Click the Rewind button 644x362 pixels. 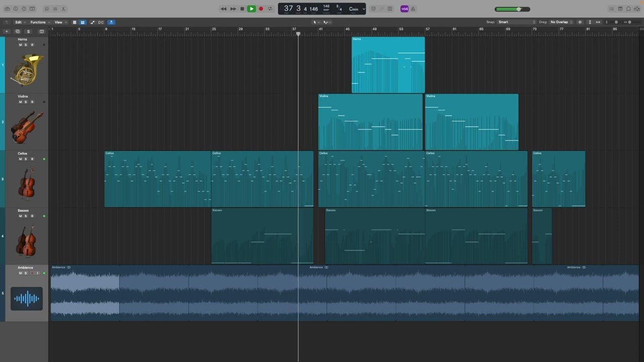coord(223,9)
